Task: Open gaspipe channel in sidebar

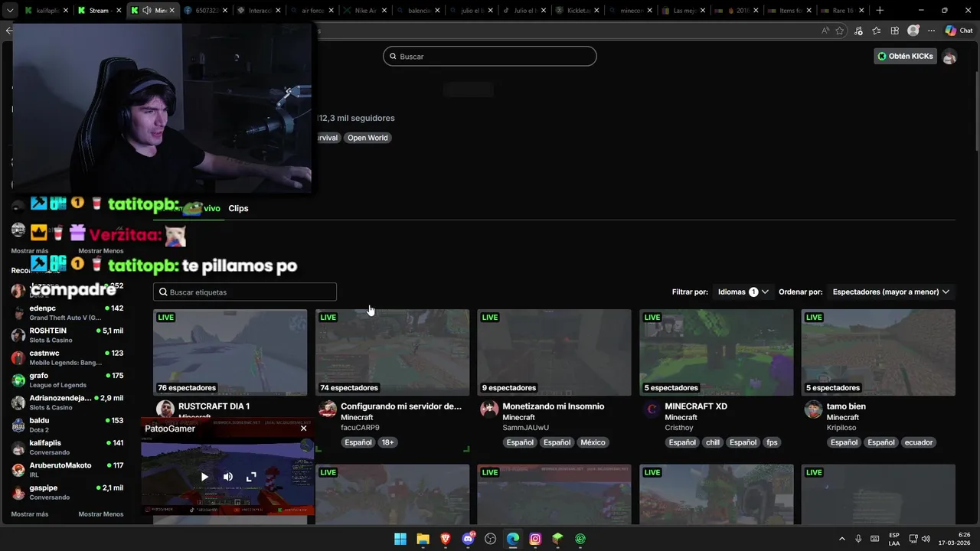Action: pyautogui.click(x=67, y=492)
